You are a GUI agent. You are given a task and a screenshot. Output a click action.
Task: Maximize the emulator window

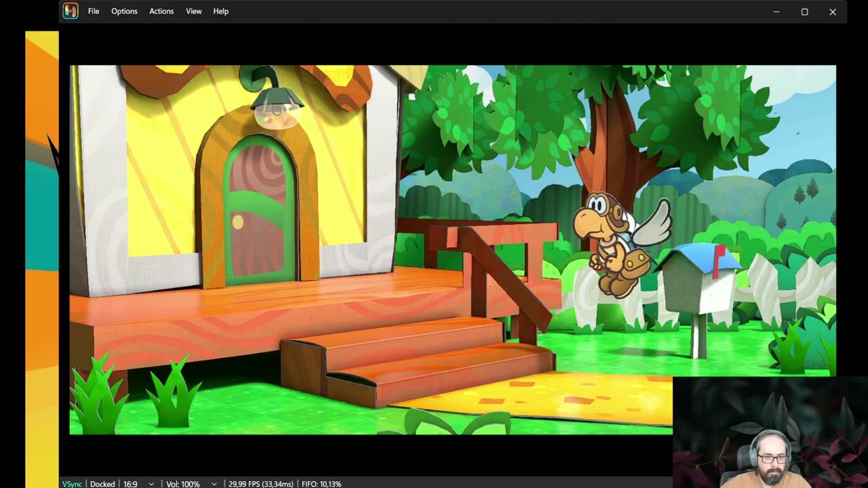tap(805, 12)
